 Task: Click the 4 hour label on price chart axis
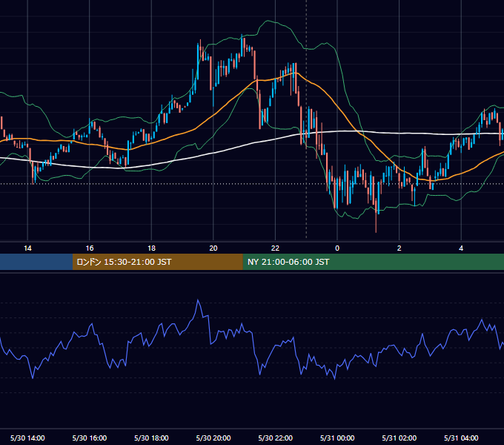[461, 248]
